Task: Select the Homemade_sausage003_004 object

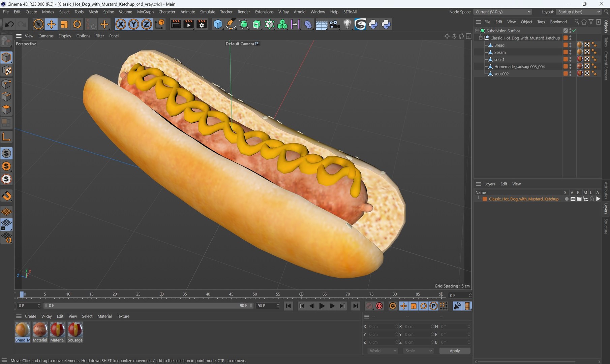Action: pos(519,67)
